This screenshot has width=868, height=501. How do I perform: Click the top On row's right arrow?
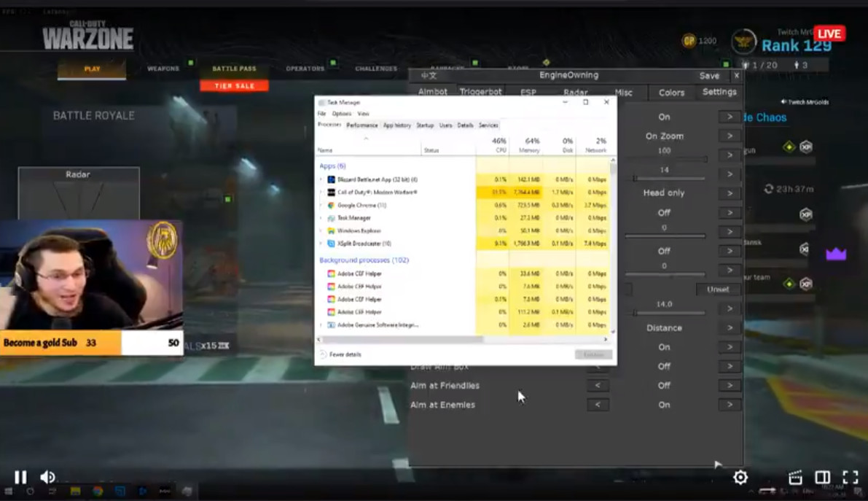(730, 117)
